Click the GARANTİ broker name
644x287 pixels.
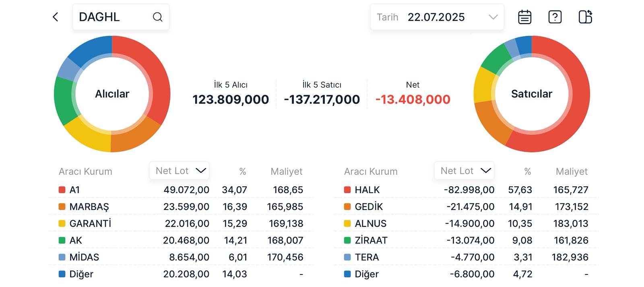coord(90,224)
